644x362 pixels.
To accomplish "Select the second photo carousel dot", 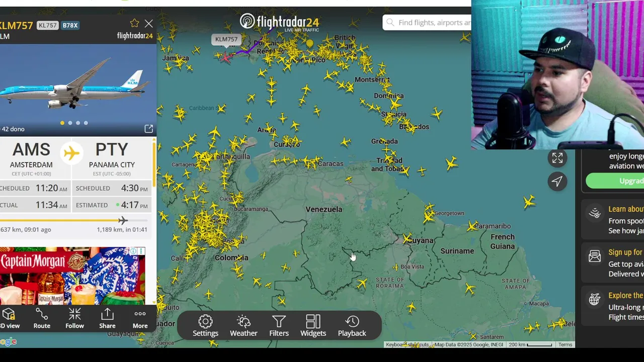I will pyautogui.click(x=70, y=123).
